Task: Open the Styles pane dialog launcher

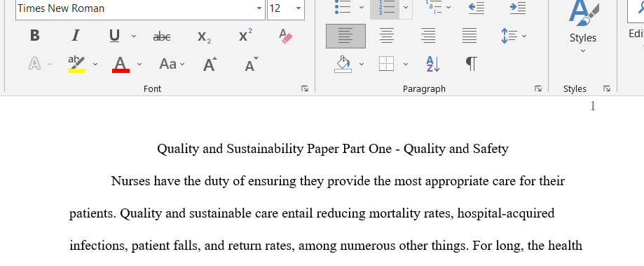Action: pyautogui.click(x=607, y=88)
